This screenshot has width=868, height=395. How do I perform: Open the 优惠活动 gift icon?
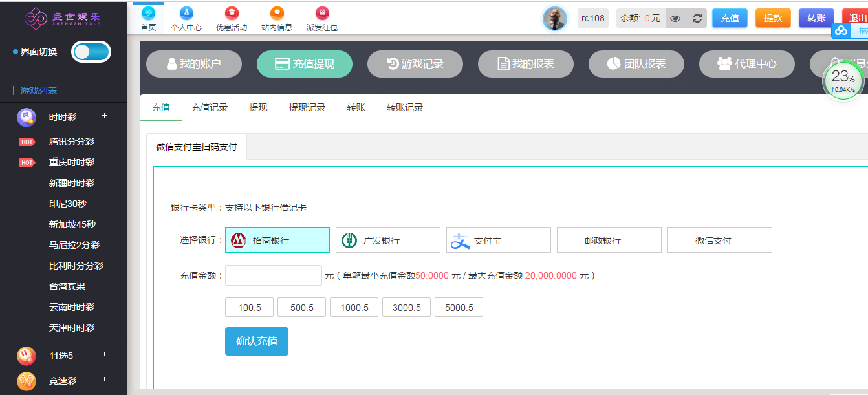(231, 13)
